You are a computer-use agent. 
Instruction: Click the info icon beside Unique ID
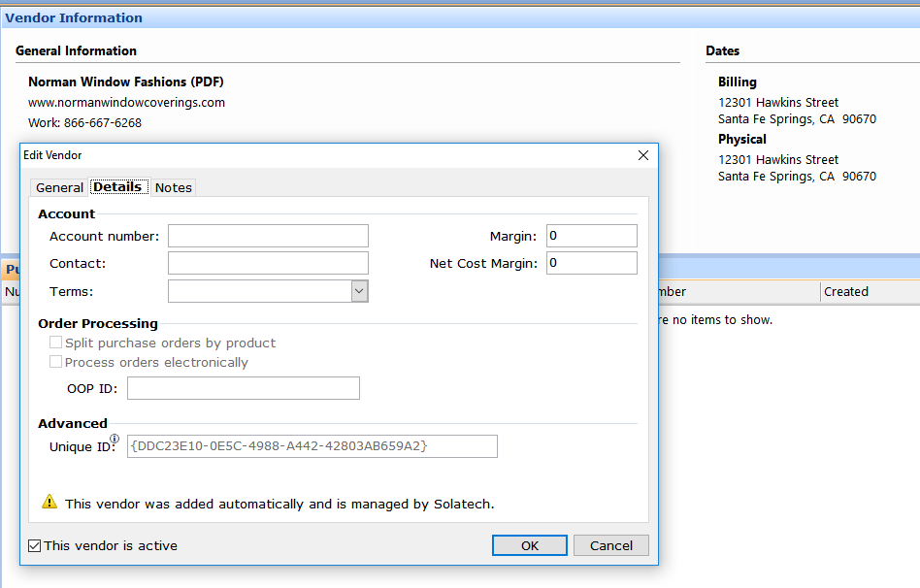[x=115, y=439]
